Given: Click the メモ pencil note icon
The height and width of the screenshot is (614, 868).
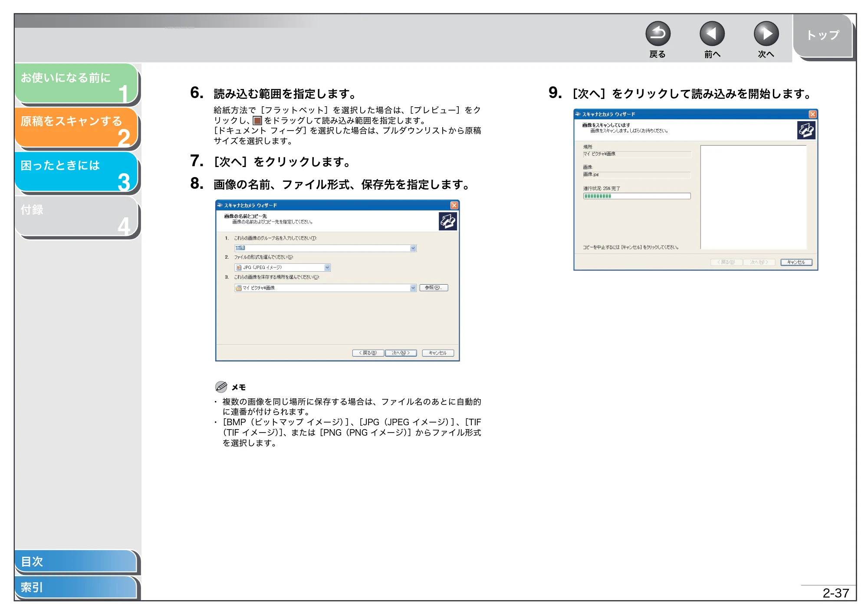Looking at the screenshot, I should click(x=221, y=387).
